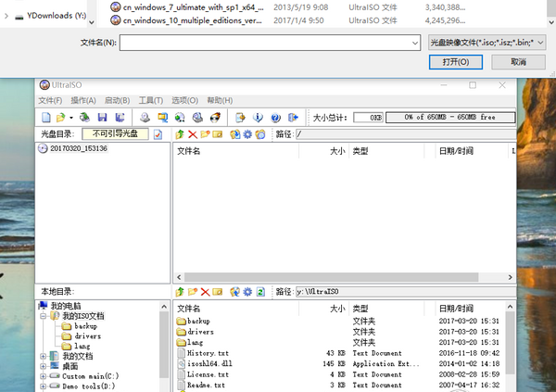Image resolution: width=556 pixels, height=392 pixels.
Task: Expand the Custom main(C:) drive node
Action: pos(44,376)
